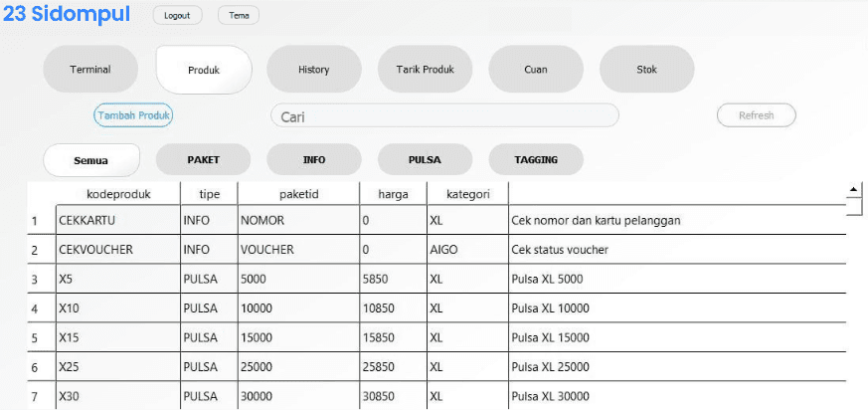This screenshot has height=410, width=868.
Task: Switch to the Stok tab
Action: coord(646,70)
